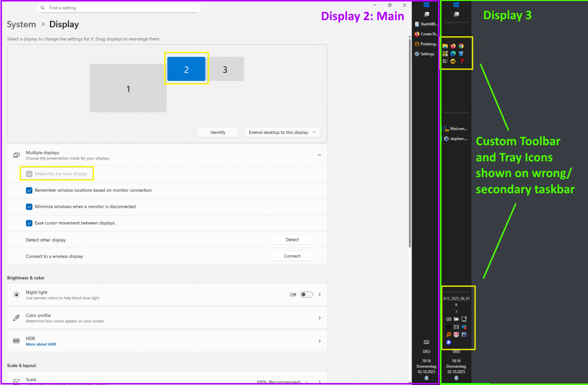
Task: Open File Explorer folder icon in toolbar
Action: click(x=445, y=46)
